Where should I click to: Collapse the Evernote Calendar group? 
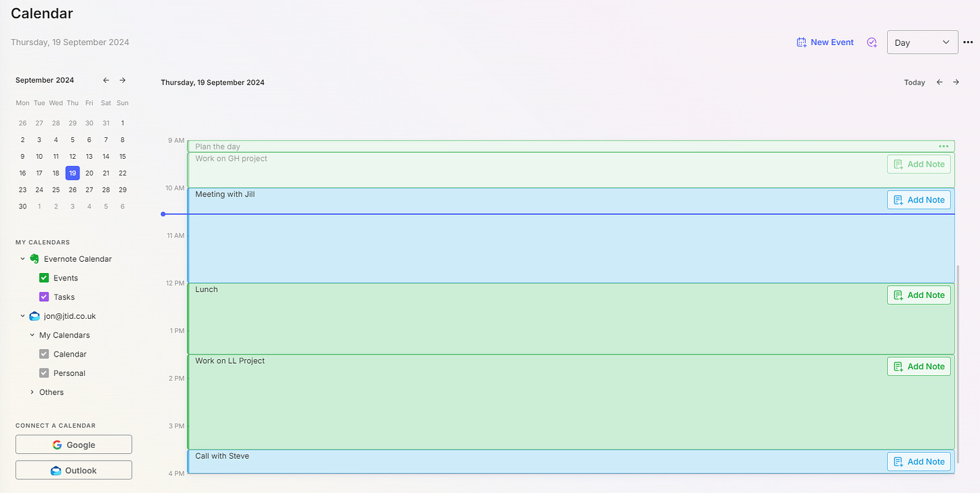pyautogui.click(x=23, y=259)
